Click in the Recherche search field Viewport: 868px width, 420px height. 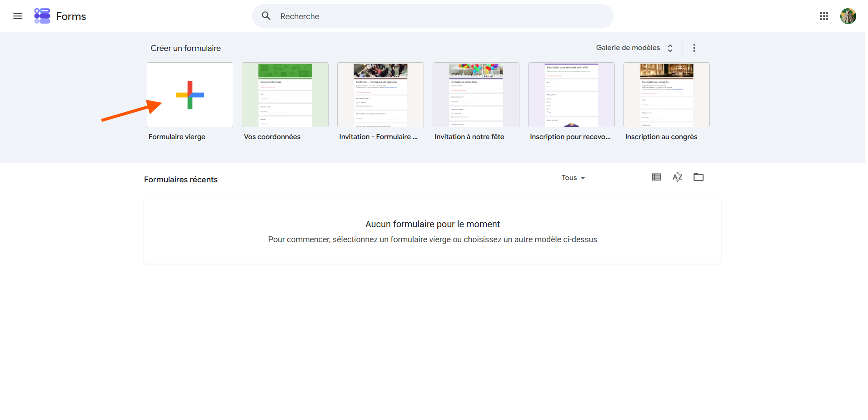tap(433, 16)
